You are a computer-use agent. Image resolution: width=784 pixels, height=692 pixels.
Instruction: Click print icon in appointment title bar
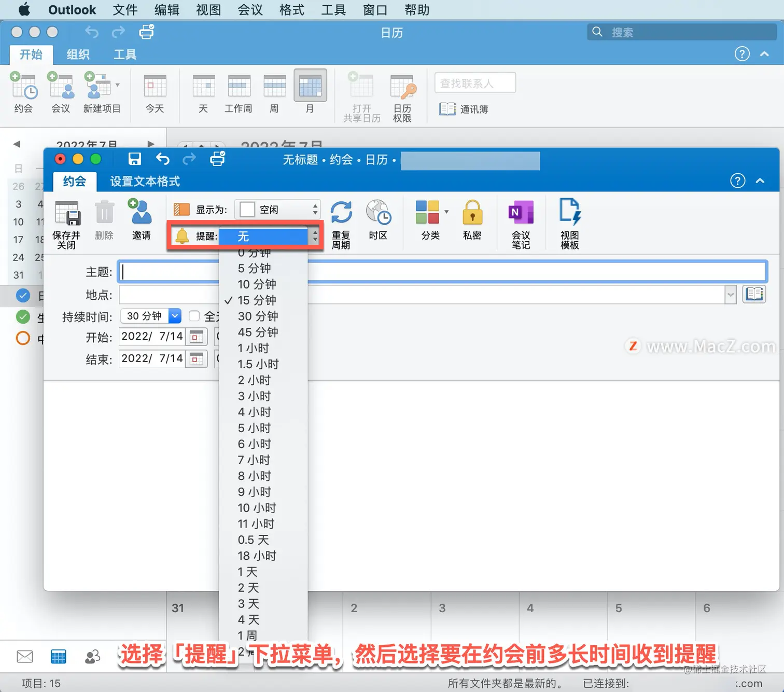(218, 159)
